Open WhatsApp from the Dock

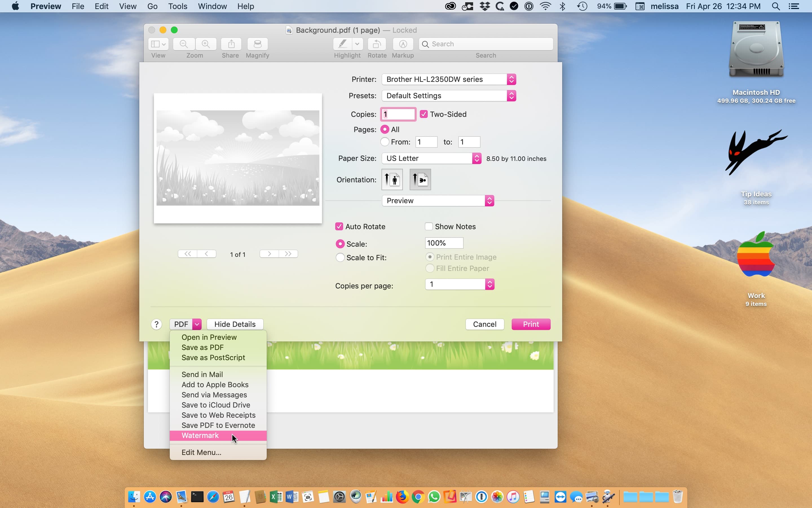[x=434, y=497]
